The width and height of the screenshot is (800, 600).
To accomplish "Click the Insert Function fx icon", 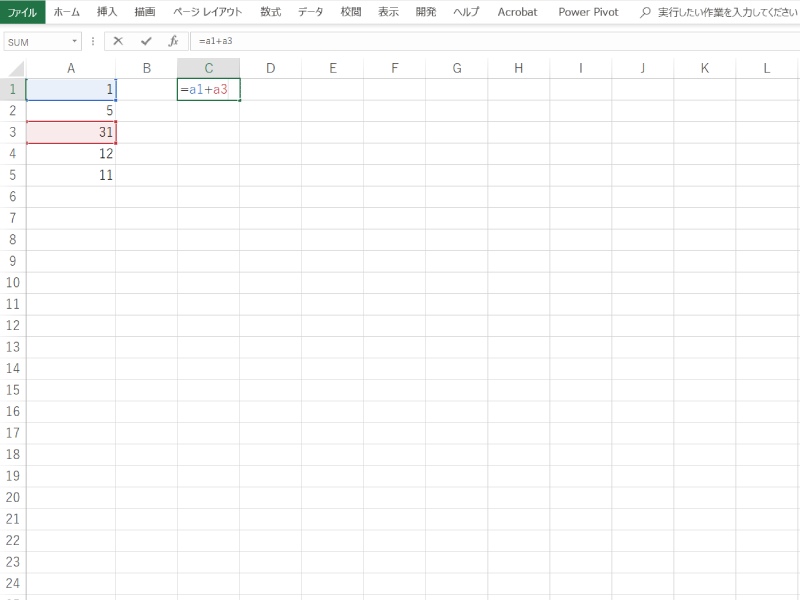I will pos(173,41).
